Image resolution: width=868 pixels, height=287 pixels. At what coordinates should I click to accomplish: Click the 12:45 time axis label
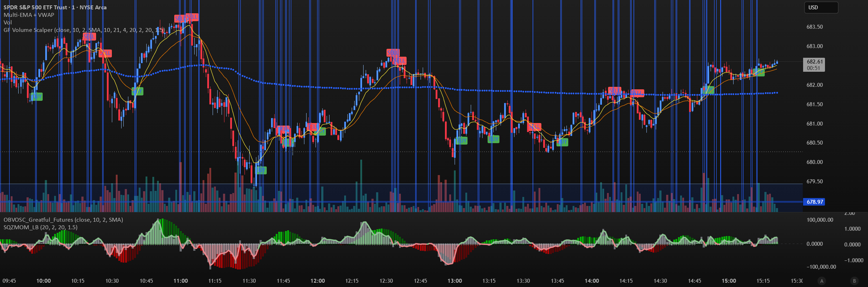point(421,281)
